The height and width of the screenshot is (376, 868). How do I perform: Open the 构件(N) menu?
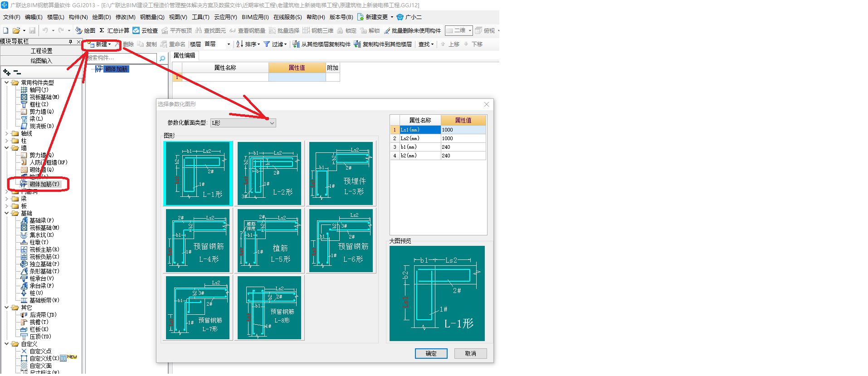[78, 17]
